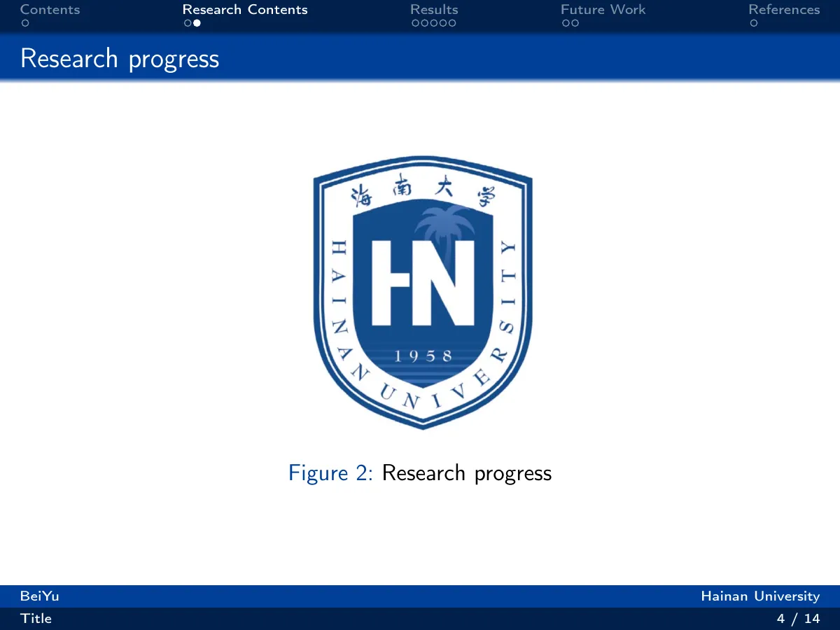Screen dimensions: 840x630
Task: Select the second slide dot under Future Work
Action: pyautogui.click(x=575, y=23)
